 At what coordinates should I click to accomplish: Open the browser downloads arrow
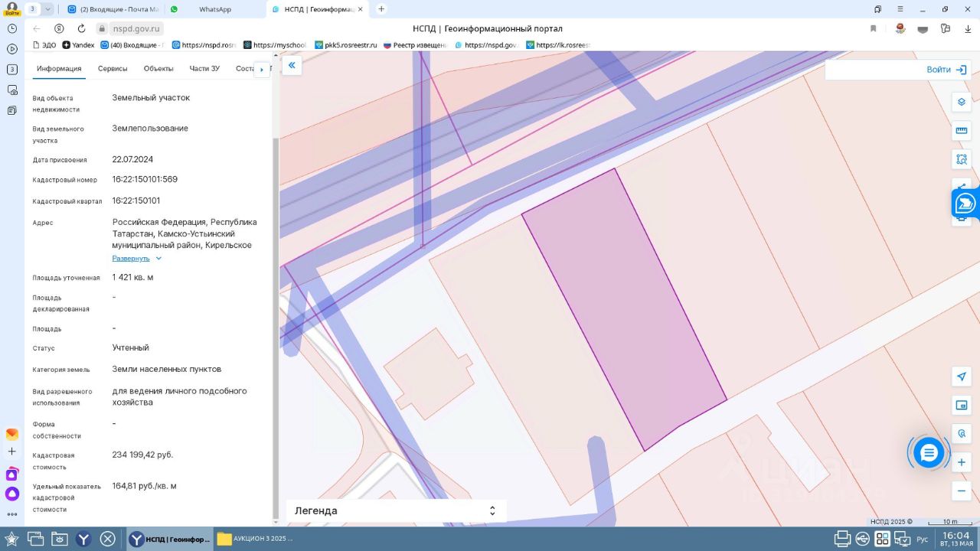click(x=968, y=28)
